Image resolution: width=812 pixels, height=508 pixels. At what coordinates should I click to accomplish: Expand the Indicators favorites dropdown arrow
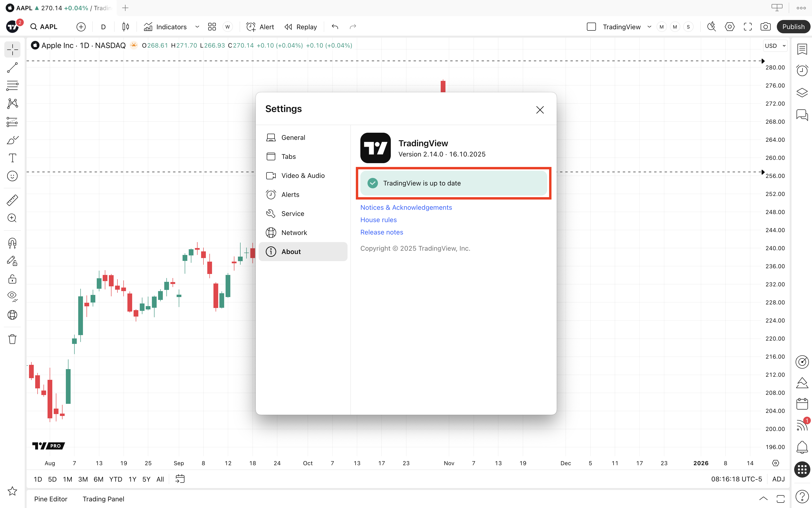pos(197,27)
